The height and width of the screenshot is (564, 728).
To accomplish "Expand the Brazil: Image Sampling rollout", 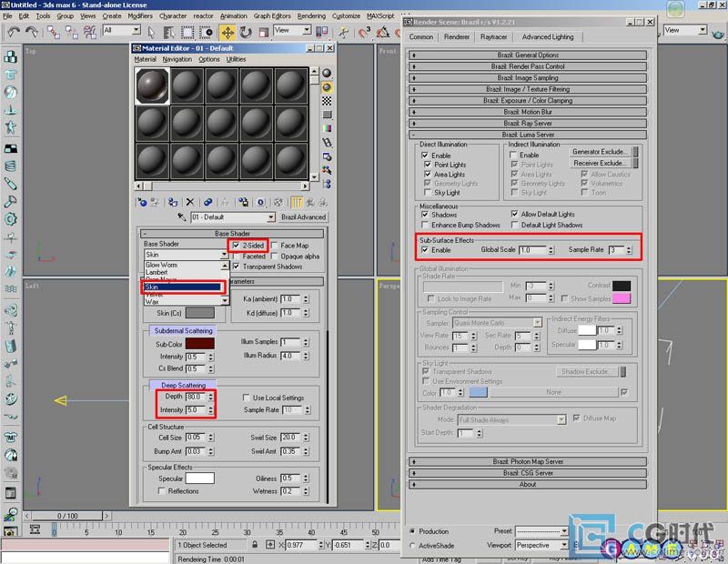I will tap(528, 77).
